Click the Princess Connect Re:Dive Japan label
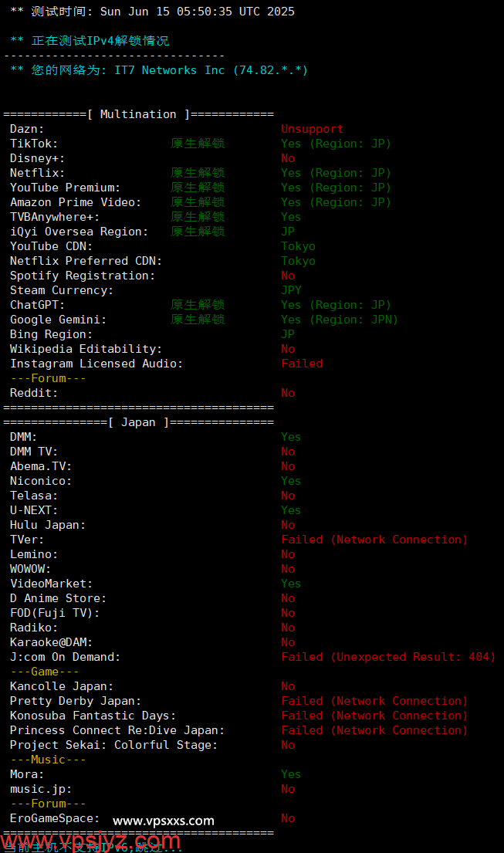This screenshot has height=853, width=504. [117, 730]
